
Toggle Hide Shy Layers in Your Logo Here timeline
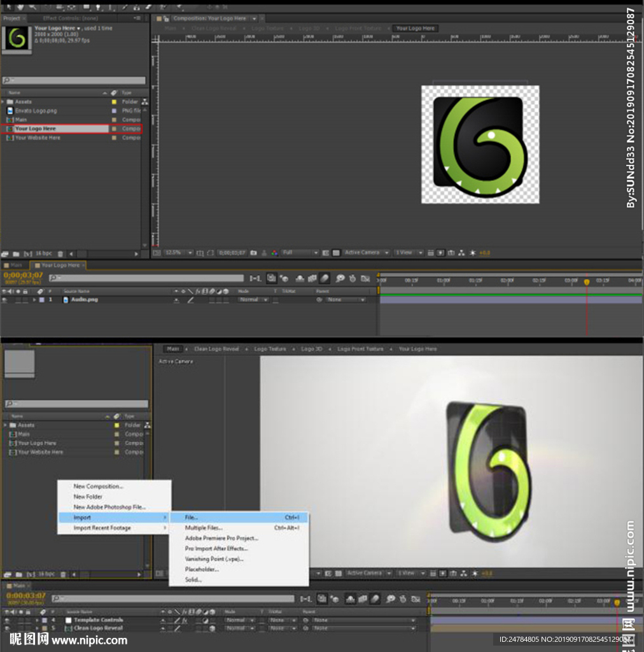[300, 278]
